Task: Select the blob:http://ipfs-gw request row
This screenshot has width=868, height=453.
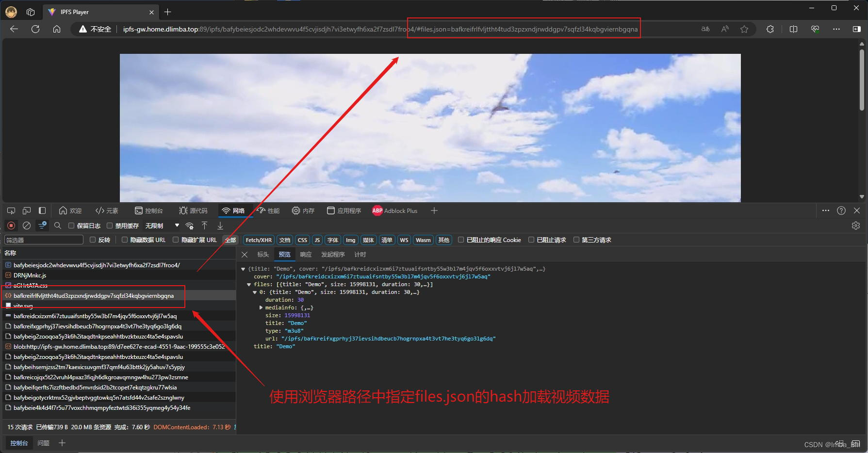Action: click(119, 347)
